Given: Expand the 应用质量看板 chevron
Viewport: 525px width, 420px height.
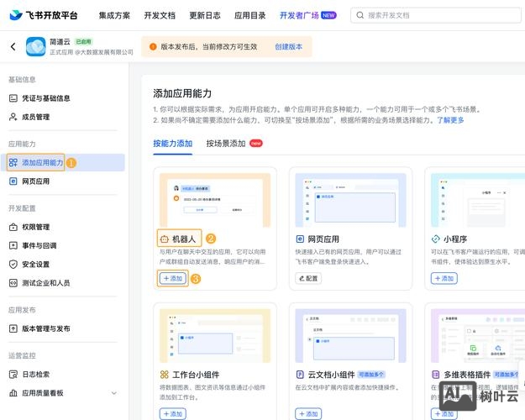Looking at the screenshot, I should (114, 393).
